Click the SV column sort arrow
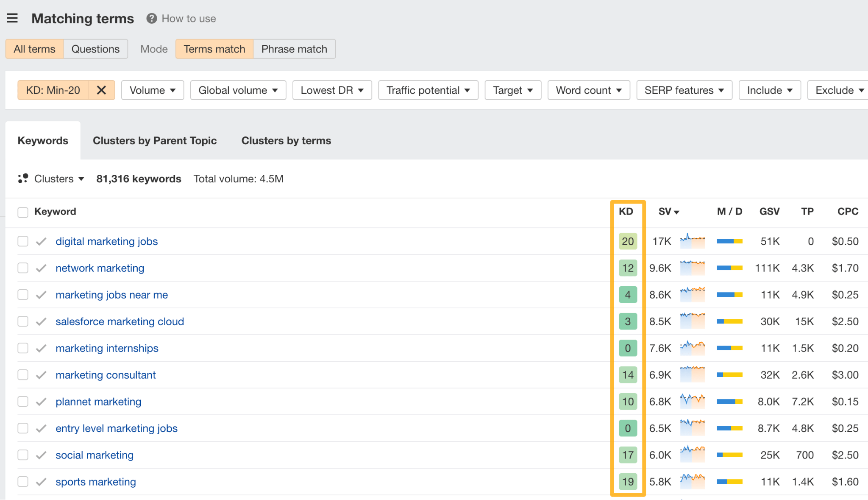 [x=677, y=212]
